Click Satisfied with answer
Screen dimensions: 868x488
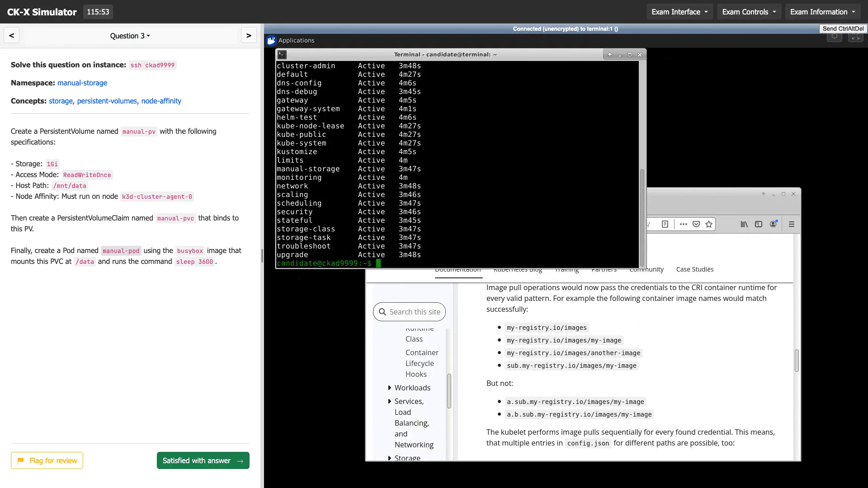pyautogui.click(x=203, y=460)
